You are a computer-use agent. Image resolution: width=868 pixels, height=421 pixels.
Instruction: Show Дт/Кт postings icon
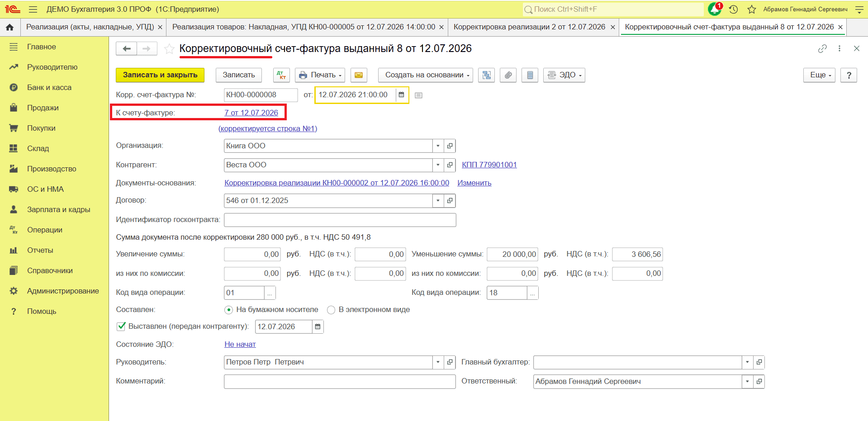[281, 75]
